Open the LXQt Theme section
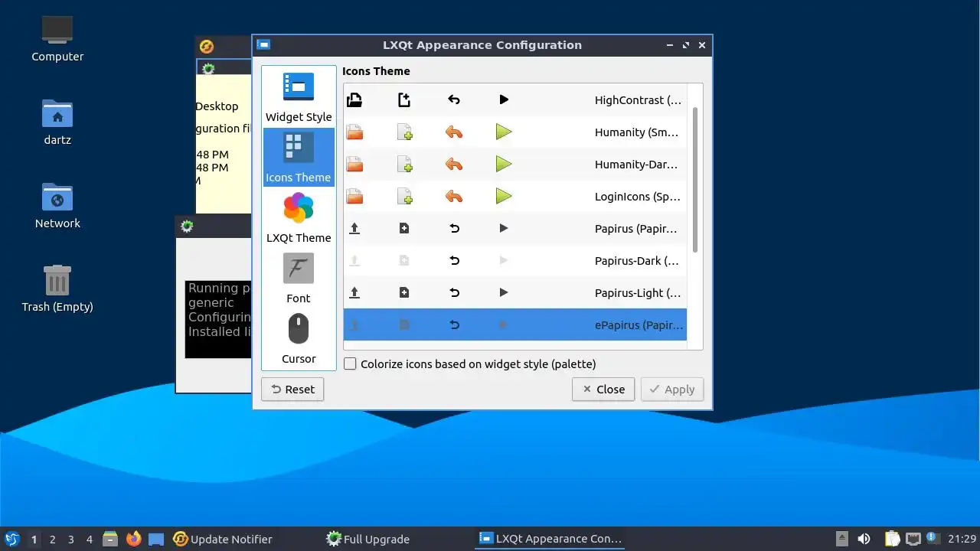Image resolution: width=980 pixels, height=551 pixels. [299, 218]
